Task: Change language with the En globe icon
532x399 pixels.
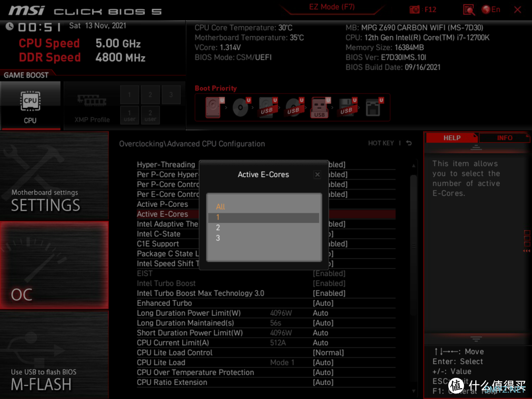Action: point(491,9)
